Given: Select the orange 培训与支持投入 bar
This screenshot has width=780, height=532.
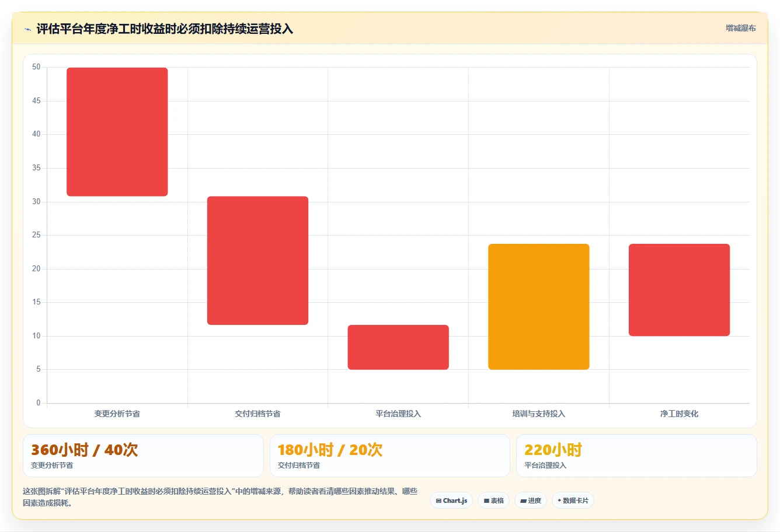Looking at the screenshot, I should (539, 307).
